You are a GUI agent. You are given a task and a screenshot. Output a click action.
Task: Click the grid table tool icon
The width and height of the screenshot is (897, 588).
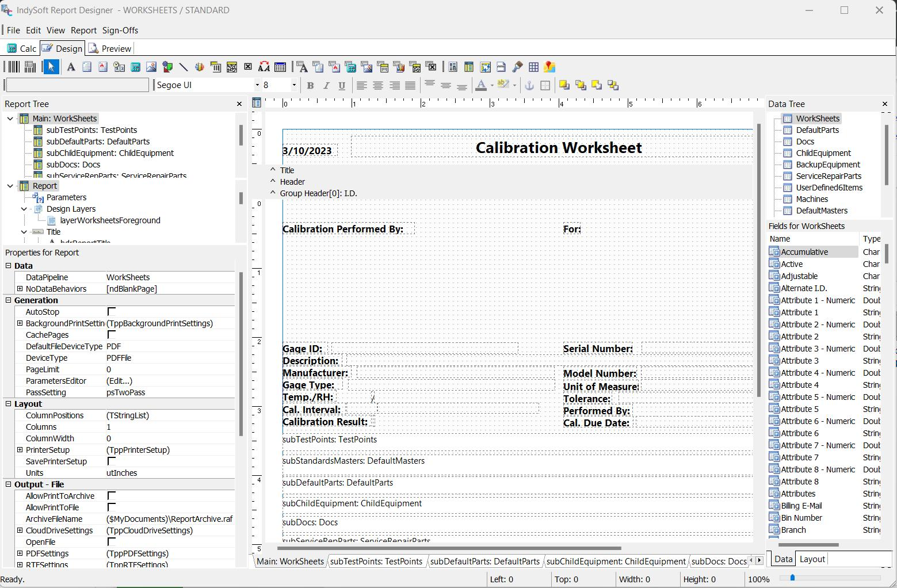coord(533,67)
